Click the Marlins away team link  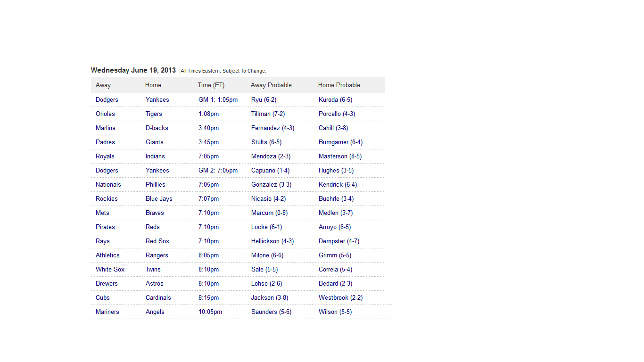pyautogui.click(x=106, y=128)
